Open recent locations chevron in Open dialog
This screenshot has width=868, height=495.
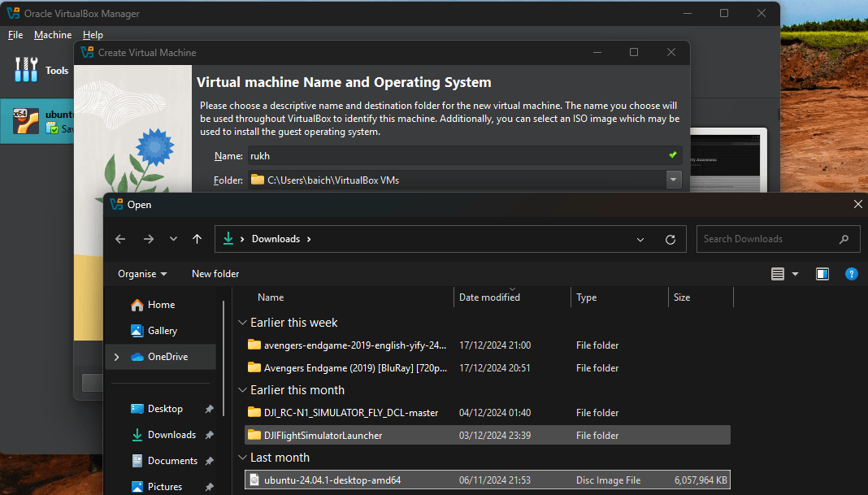point(173,239)
